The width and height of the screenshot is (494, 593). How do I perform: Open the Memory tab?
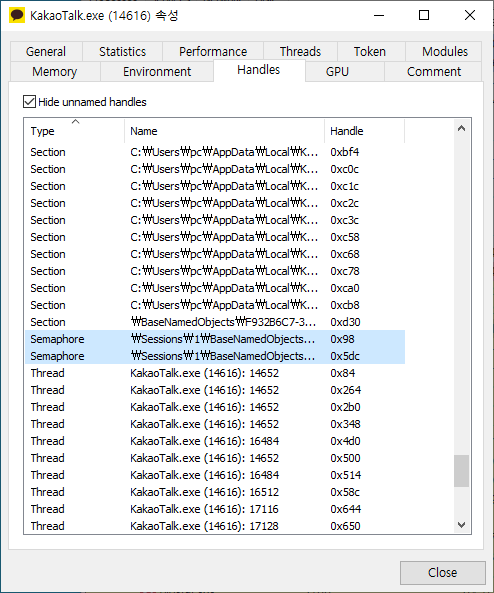pos(54,71)
